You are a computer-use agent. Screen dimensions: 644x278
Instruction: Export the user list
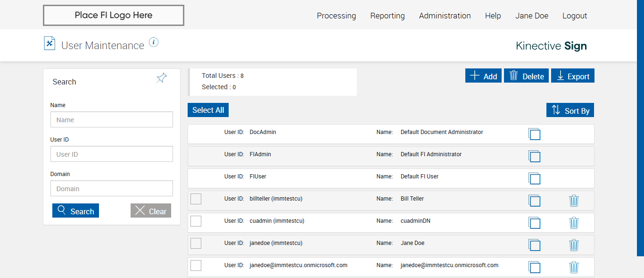point(573,76)
